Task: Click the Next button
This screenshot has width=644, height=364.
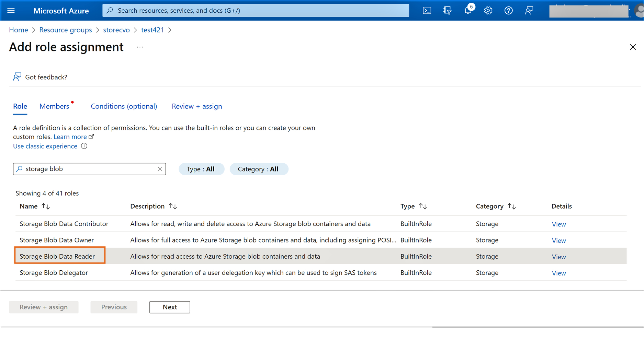Action: [x=170, y=307]
